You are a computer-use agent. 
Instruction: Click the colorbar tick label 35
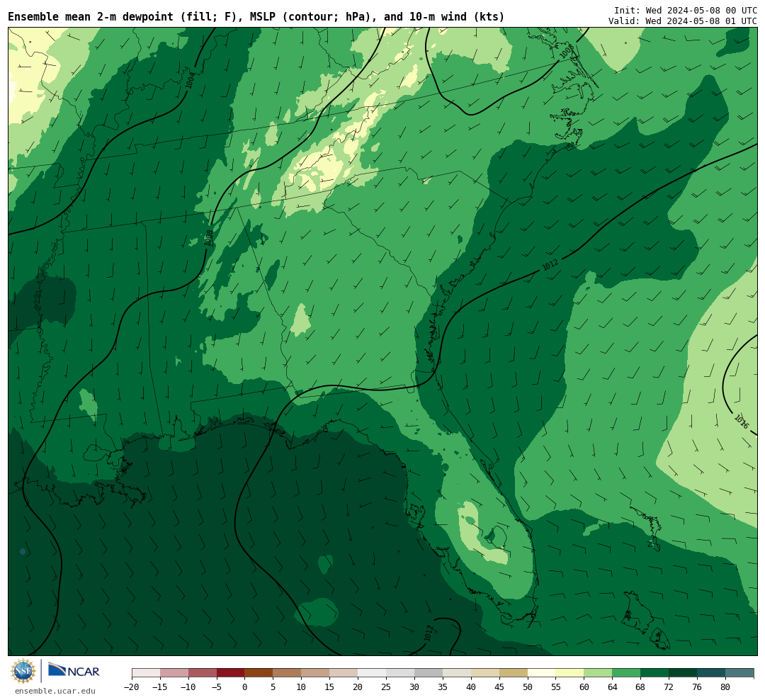pyautogui.click(x=443, y=687)
